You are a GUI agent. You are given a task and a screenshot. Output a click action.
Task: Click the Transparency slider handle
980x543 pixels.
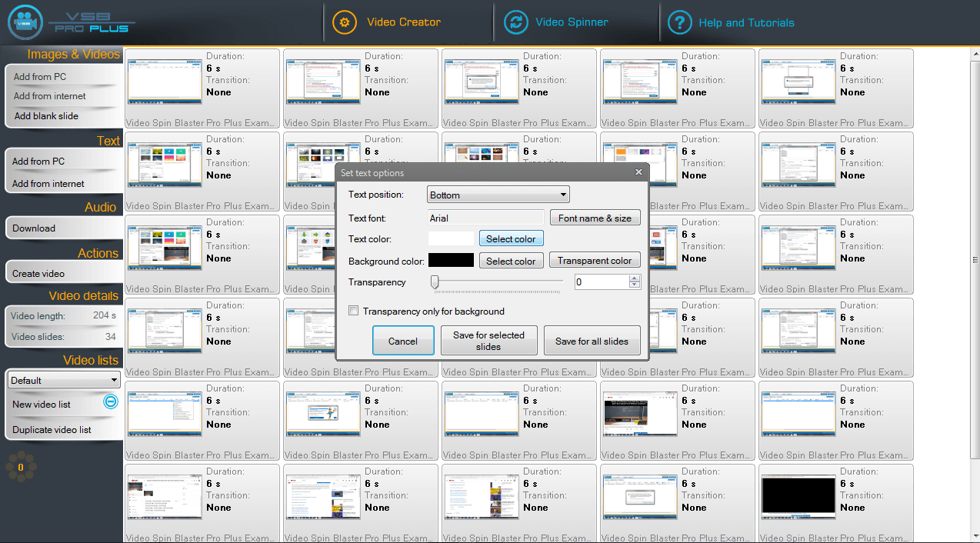435,282
